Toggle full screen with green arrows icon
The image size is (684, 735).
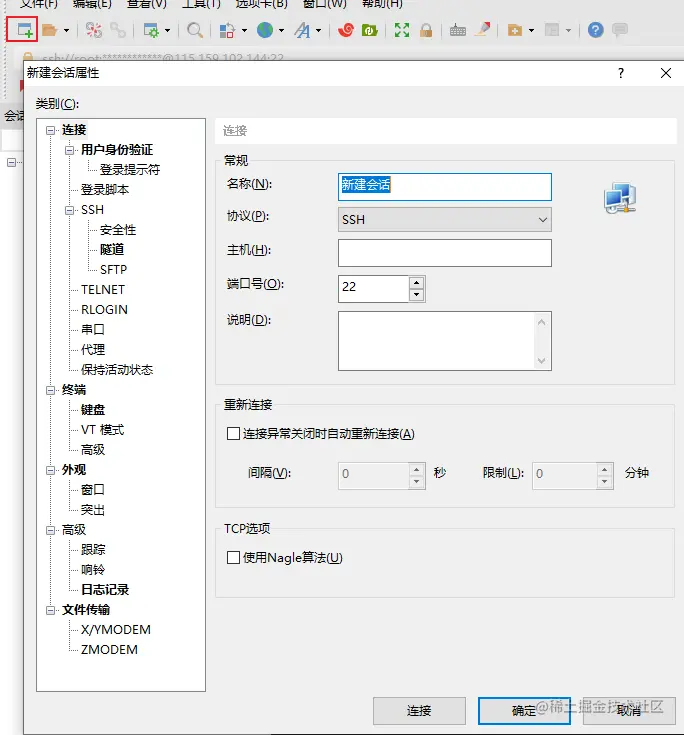pyautogui.click(x=402, y=30)
